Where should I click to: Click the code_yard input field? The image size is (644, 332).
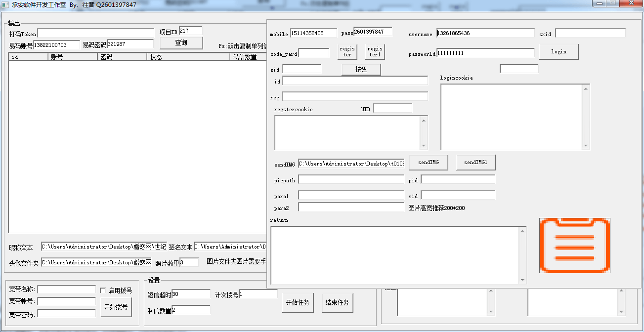(314, 53)
